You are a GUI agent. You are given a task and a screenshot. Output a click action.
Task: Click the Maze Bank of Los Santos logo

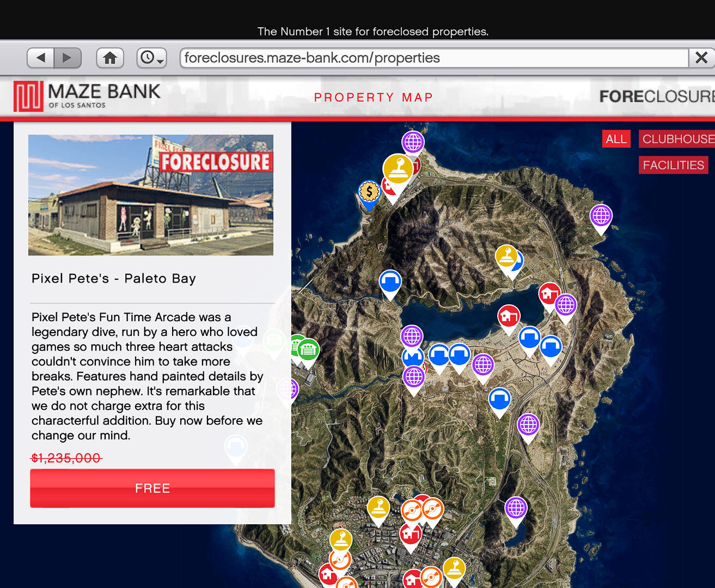(87, 96)
